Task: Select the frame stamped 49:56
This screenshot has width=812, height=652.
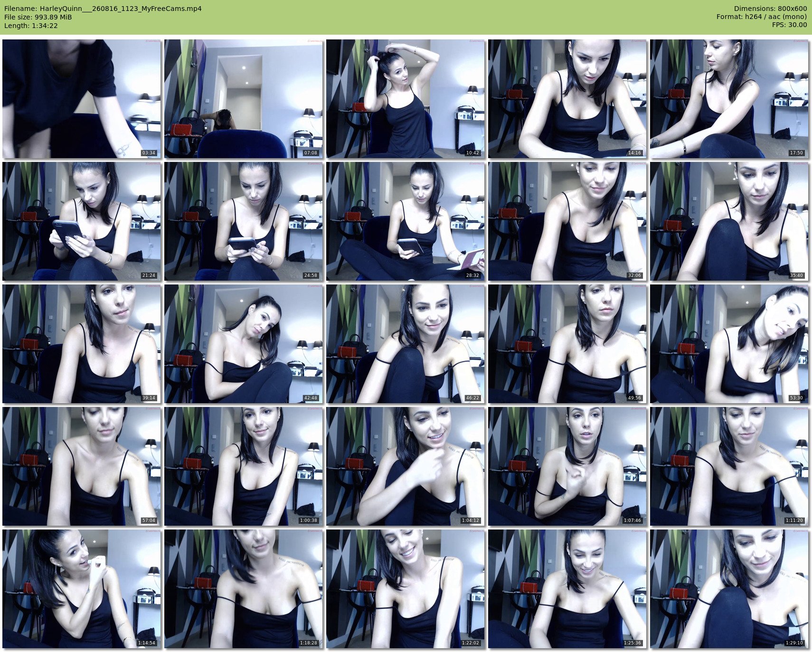Action: [567, 344]
